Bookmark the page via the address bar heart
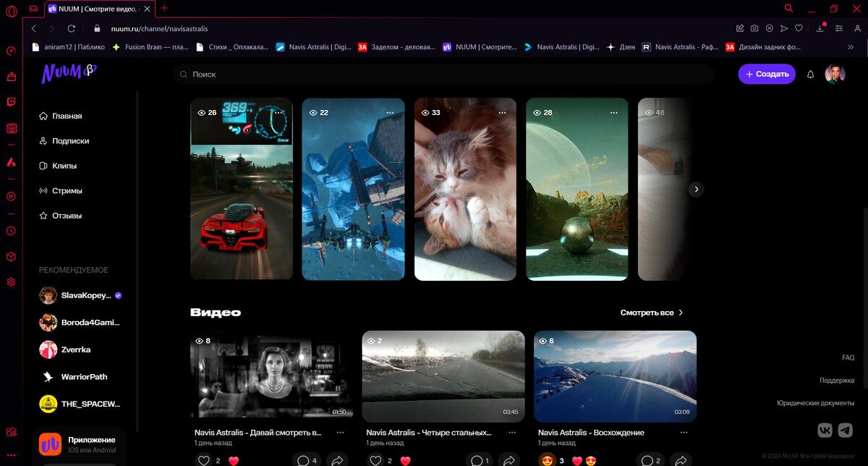 (799, 27)
